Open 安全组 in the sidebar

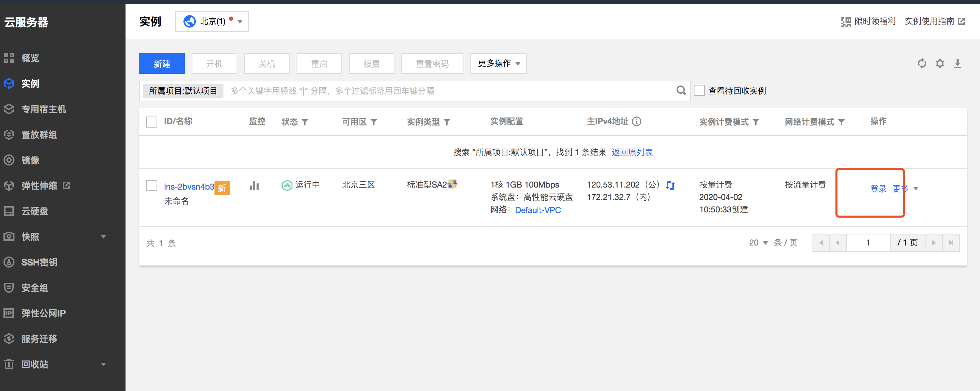[34, 288]
